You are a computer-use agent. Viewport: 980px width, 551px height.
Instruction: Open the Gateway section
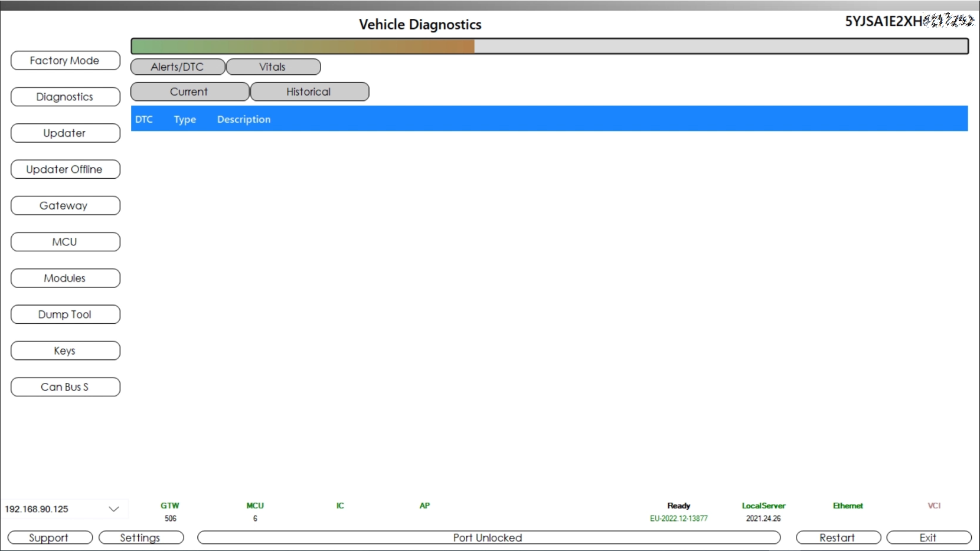coord(65,205)
